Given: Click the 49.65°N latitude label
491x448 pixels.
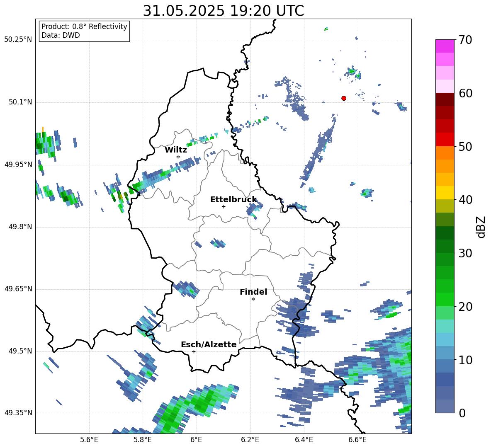Looking at the screenshot, I should click(18, 289).
